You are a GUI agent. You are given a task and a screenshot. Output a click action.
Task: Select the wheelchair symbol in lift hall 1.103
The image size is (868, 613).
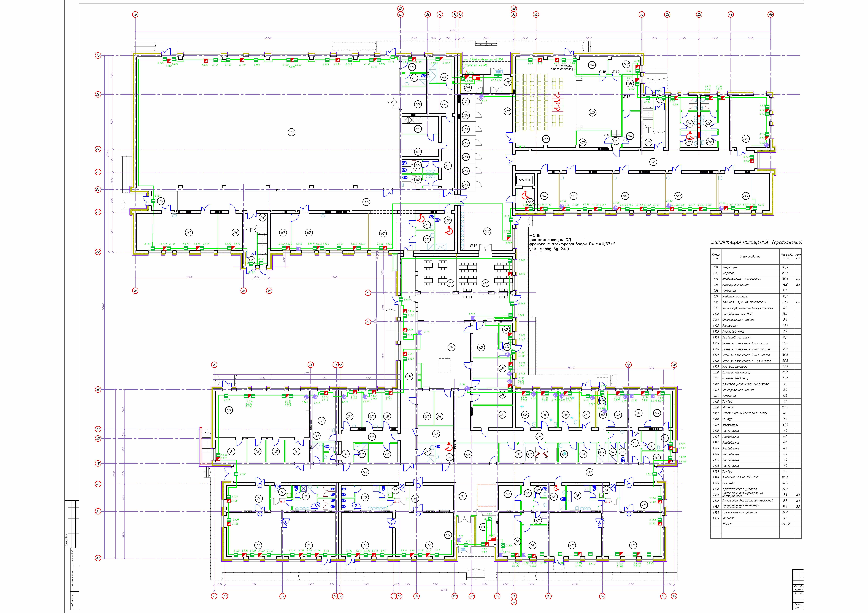tap(526, 195)
